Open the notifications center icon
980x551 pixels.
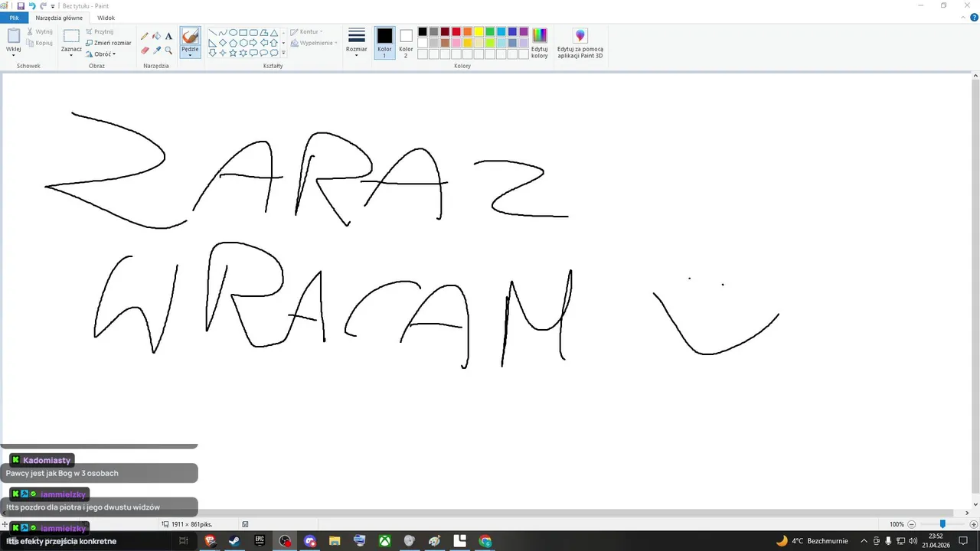pos(963,541)
